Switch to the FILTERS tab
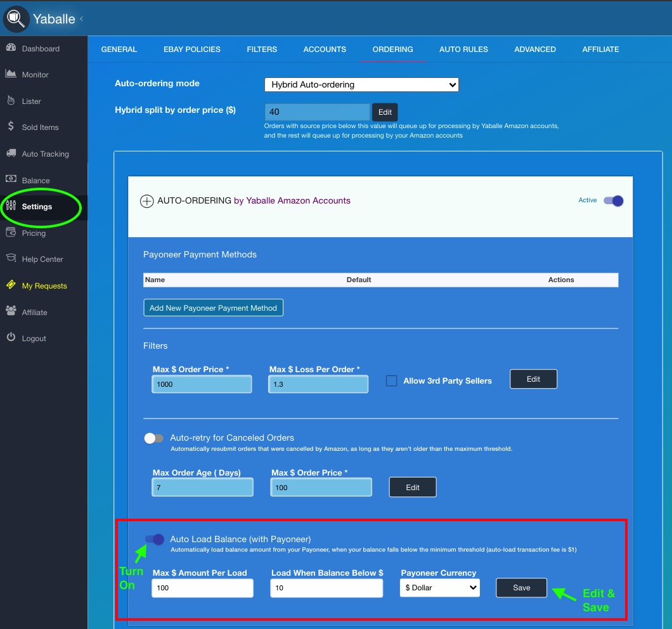 click(262, 49)
